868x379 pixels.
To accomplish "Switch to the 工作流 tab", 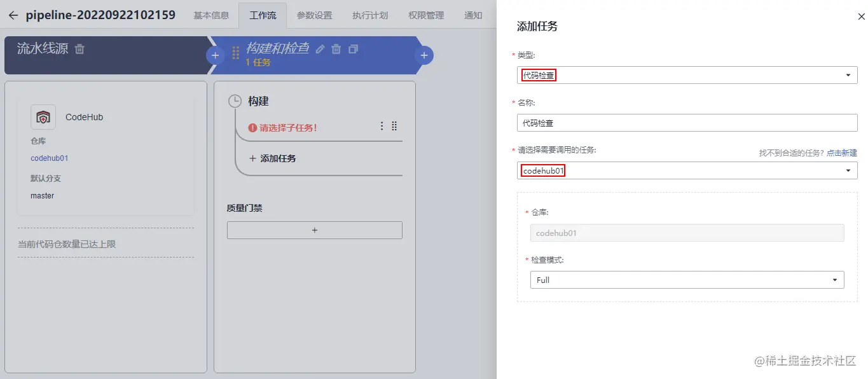I will point(263,15).
